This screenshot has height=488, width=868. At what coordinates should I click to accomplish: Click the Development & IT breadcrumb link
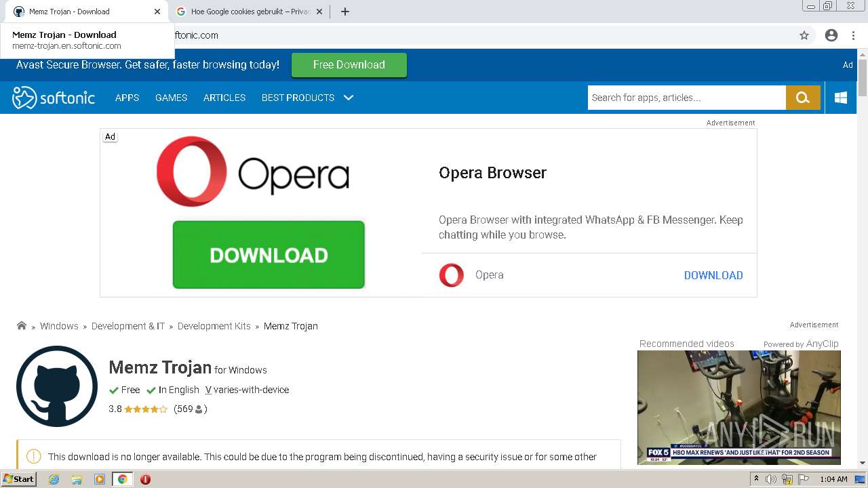tap(128, 326)
